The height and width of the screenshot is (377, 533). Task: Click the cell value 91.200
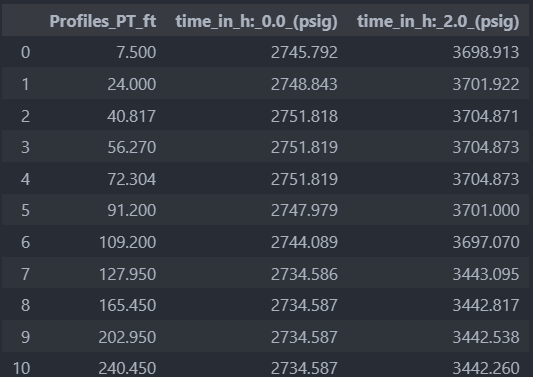coord(132,210)
